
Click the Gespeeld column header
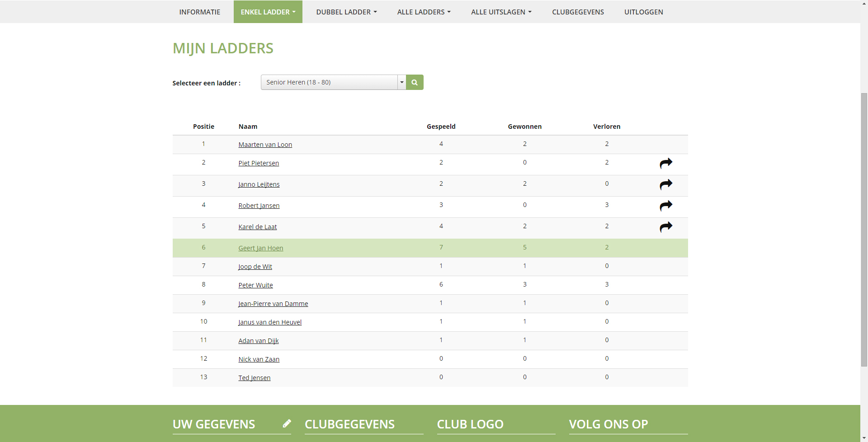[441, 127]
